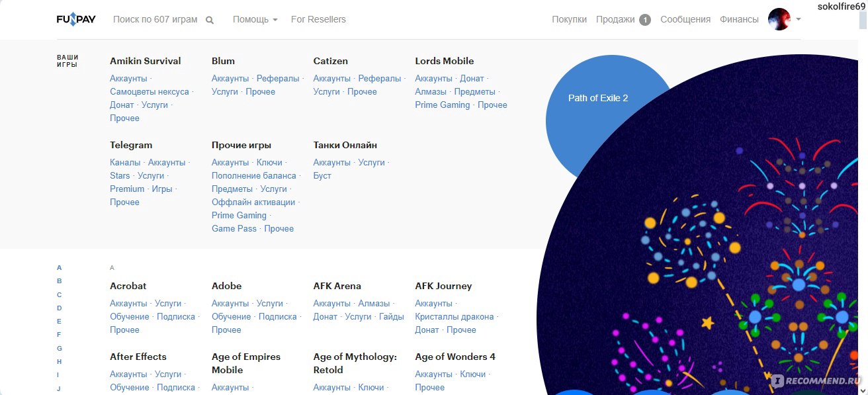Open Пополнение баланса under Прочие игры
Image resolution: width=868 pixels, height=395 pixels.
point(254,175)
